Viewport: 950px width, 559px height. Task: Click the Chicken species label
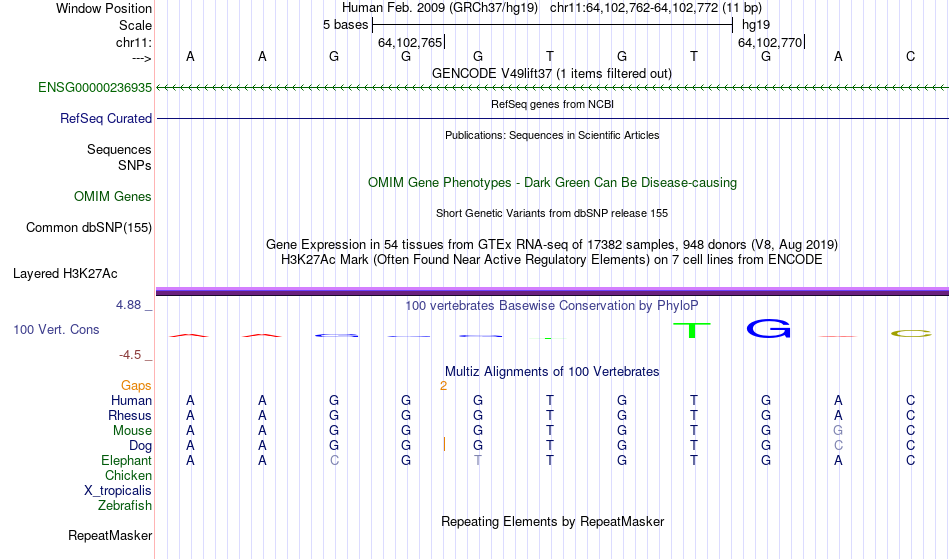[x=128, y=476]
